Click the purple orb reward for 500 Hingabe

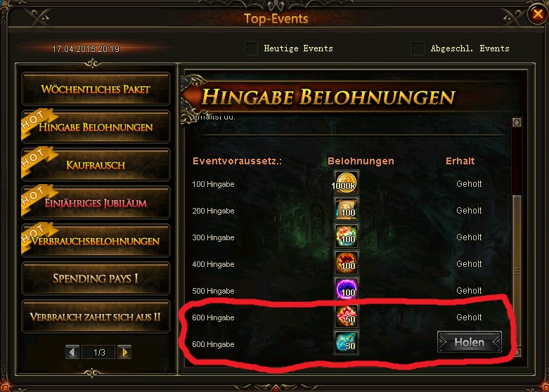347,289
